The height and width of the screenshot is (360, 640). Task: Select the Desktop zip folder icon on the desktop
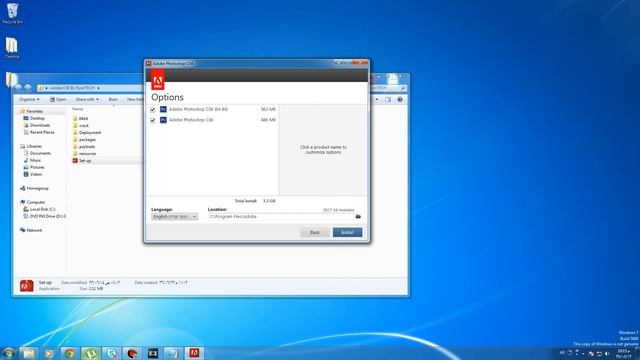12,48
